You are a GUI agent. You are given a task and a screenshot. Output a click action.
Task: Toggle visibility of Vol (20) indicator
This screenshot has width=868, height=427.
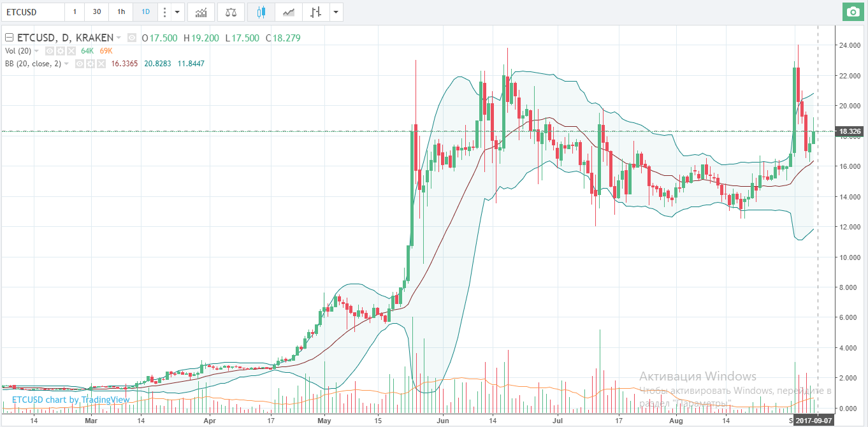pyautogui.click(x=51, y=50)
